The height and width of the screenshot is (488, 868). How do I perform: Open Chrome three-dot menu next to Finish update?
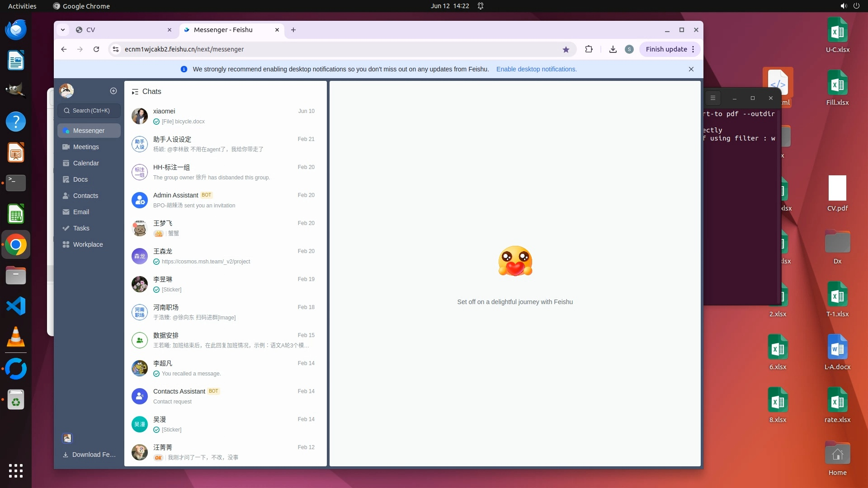coord(693,49)
